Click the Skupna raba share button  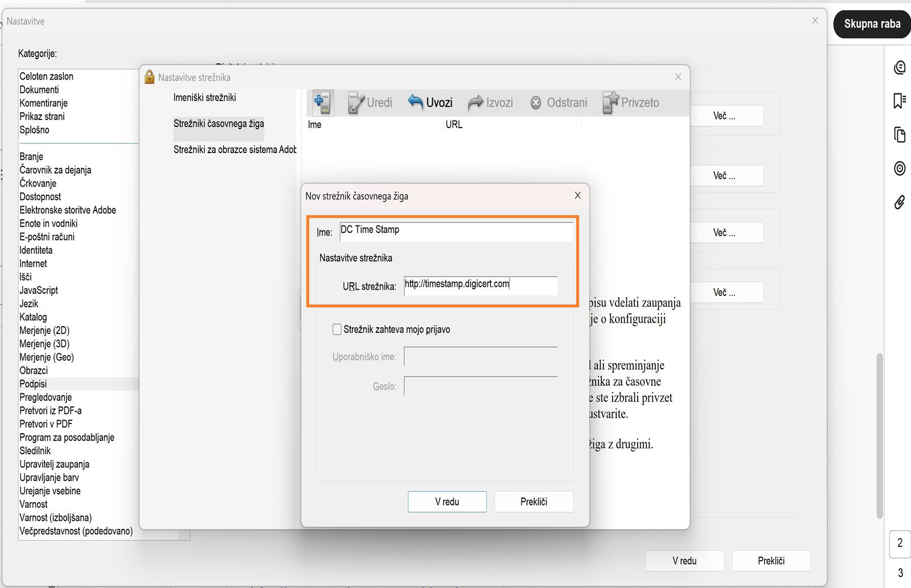(872, 24)
